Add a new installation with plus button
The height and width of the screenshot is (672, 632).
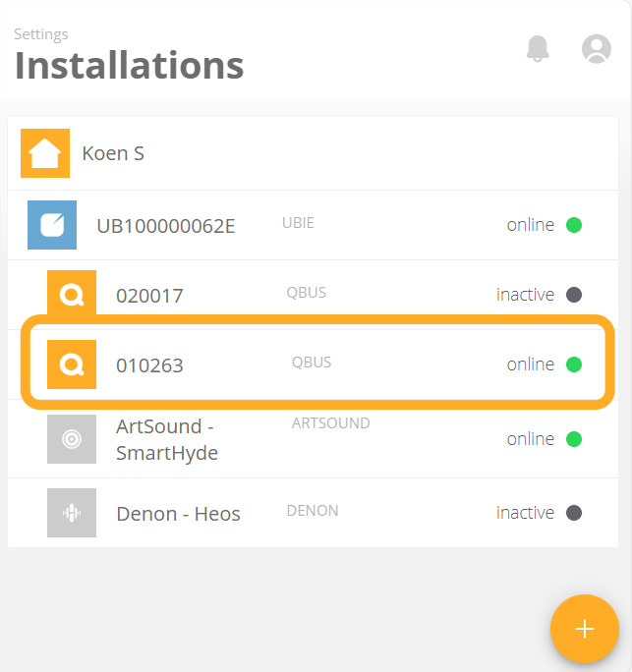[x=585, y=629]
